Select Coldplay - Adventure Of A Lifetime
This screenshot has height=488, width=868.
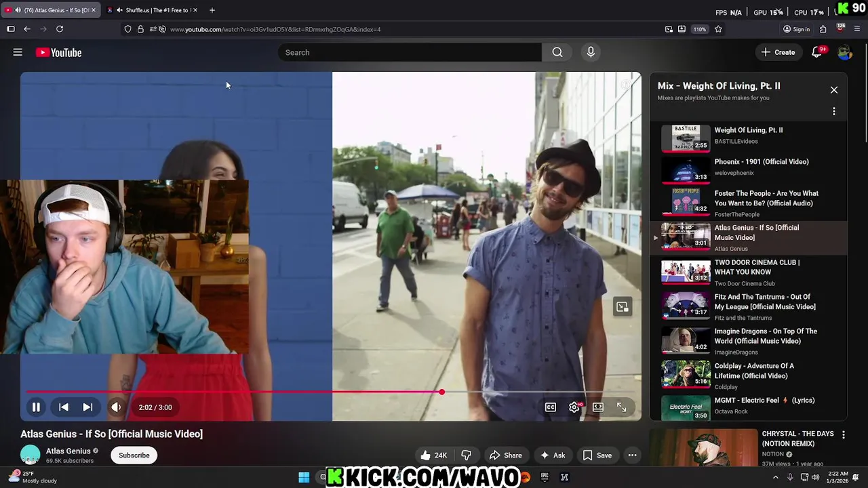click(749, 375)
